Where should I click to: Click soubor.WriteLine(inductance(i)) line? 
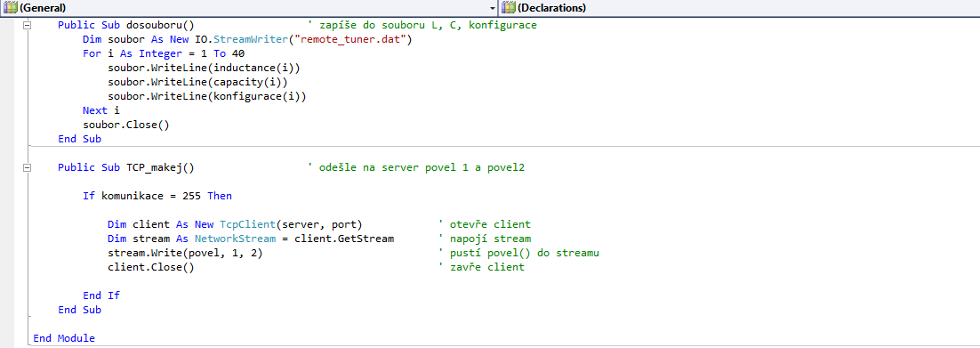(x=208, y=68)
